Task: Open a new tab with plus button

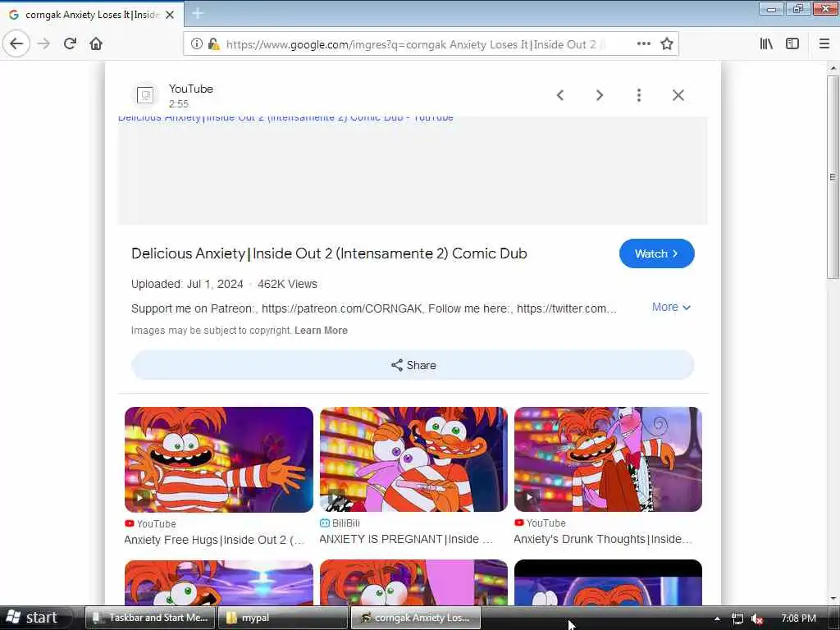Action: pos(198,14)
